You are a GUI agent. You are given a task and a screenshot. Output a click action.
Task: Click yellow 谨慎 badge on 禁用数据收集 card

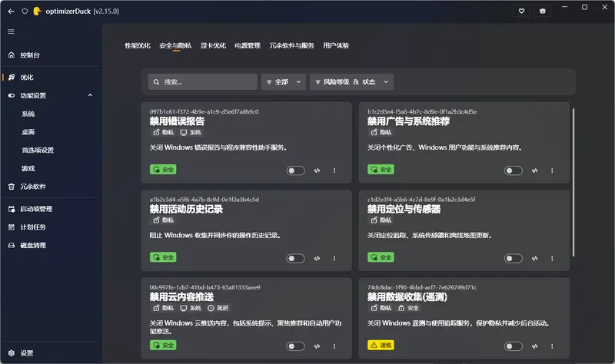coord(381,345)
